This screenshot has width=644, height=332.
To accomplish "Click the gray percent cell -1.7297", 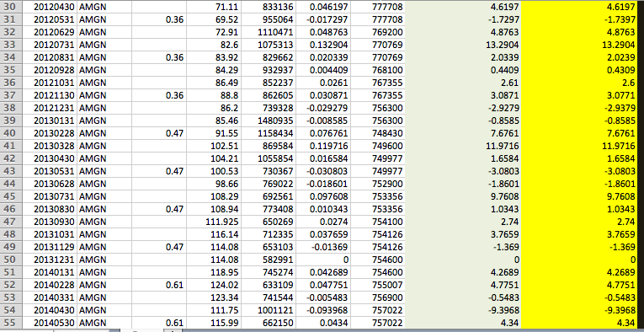I will pyautogui.click(x=463, y=19).
